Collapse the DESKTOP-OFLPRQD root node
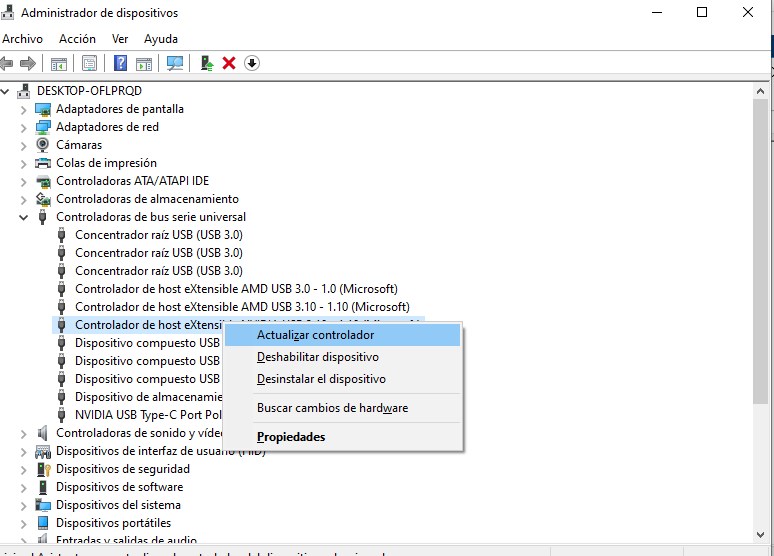 click(5, 91)
